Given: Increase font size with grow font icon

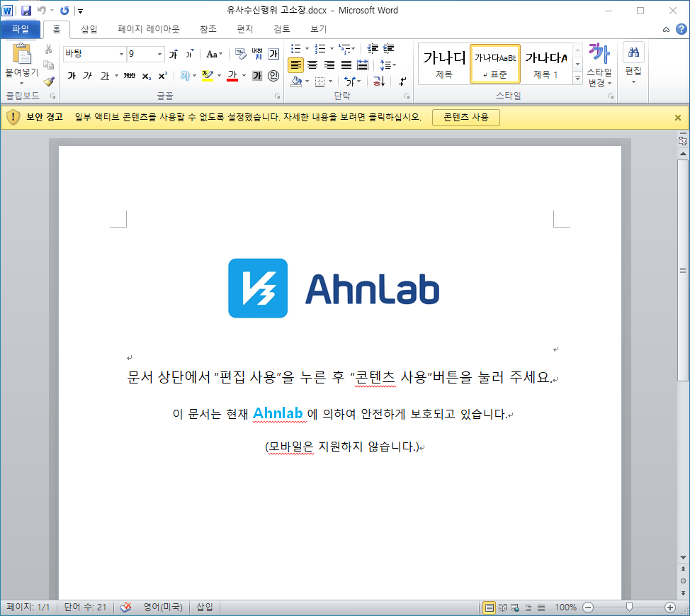Looking at the screenshot, I should [x=174, y=54].
